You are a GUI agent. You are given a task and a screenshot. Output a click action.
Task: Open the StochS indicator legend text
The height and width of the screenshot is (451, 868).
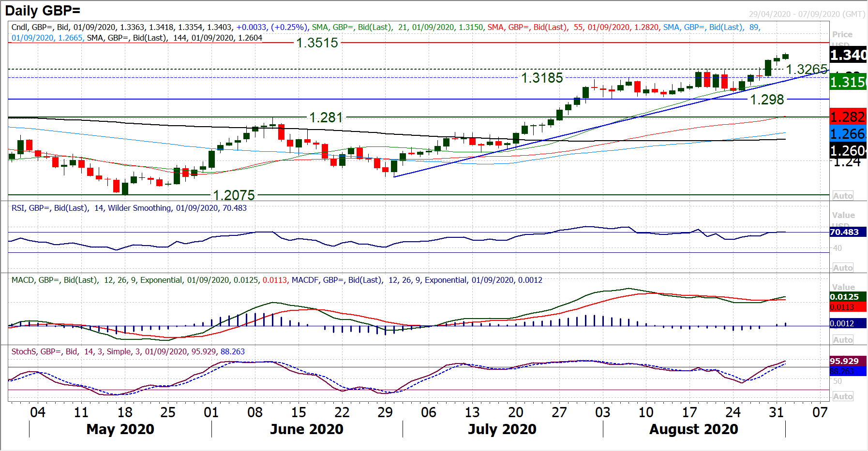(128, 352)
